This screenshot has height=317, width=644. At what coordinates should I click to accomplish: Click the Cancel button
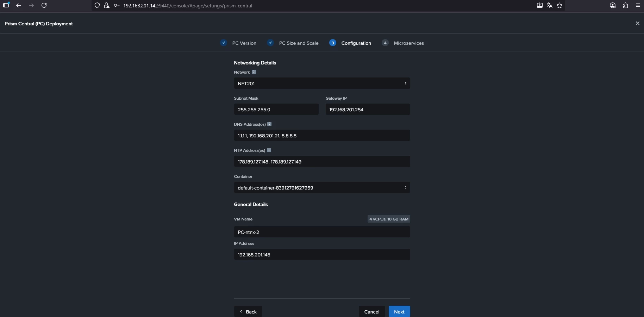pos(371,311)
